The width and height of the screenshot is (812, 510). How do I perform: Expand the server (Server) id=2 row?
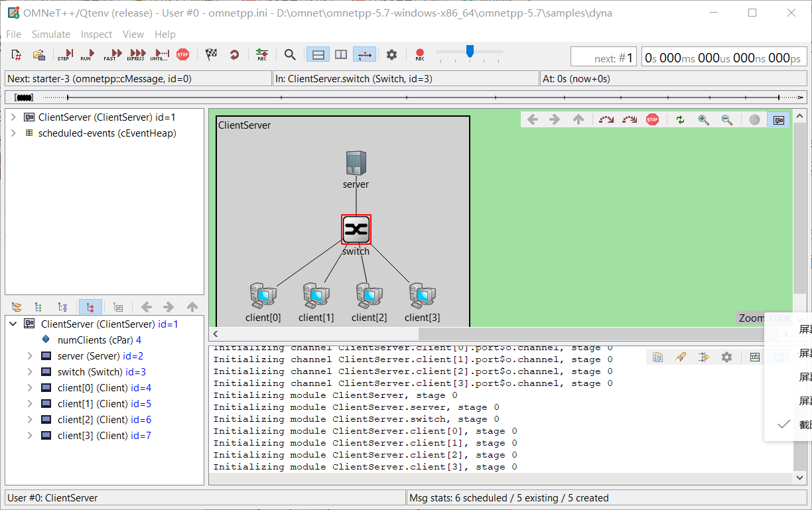30,356
